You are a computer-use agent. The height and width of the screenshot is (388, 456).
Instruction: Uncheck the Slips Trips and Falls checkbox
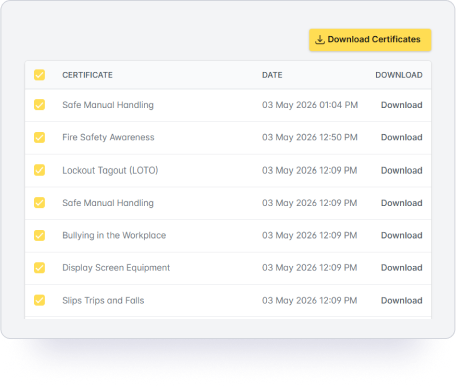(x=39, y=300)
